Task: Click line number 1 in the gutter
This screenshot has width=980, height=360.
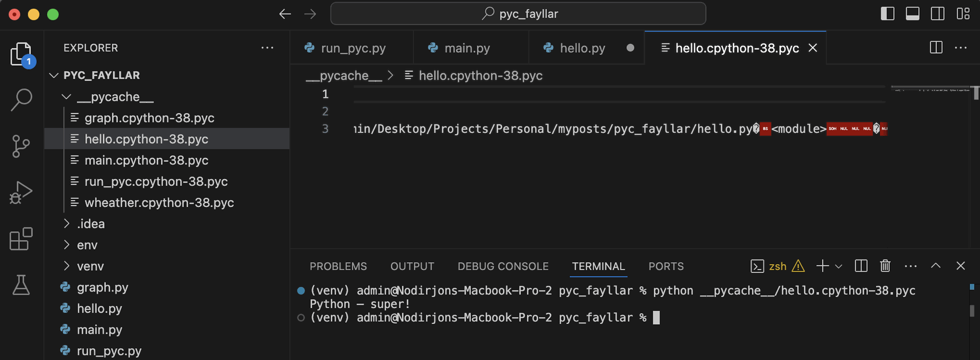Action: click(x=325, y=94)
